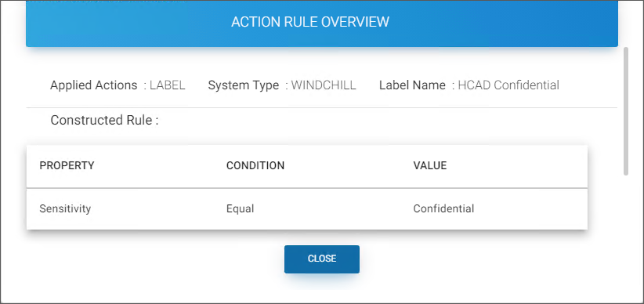
Task: Click the empty space right of the Confidential cell
Action: (530, 208)
